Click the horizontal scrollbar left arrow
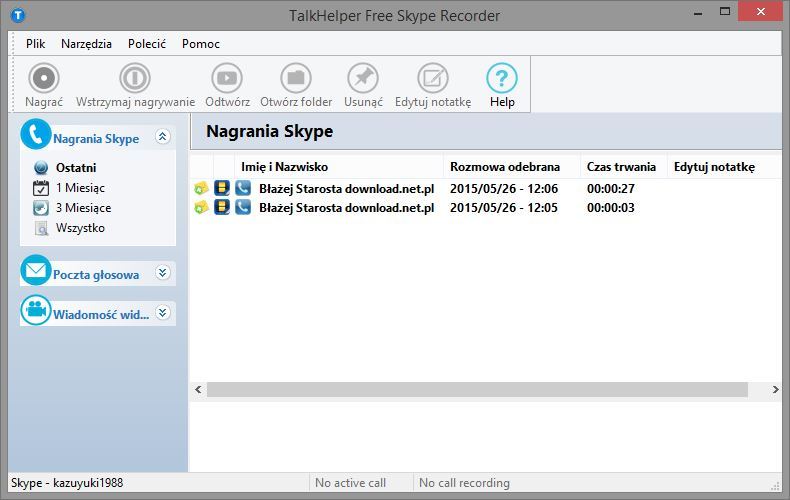 pos(198,389)
